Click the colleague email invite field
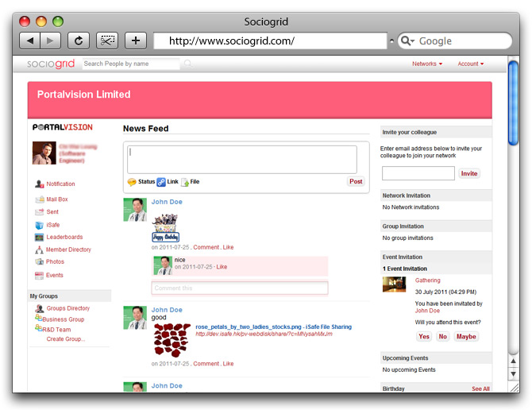 pos(418,173)
